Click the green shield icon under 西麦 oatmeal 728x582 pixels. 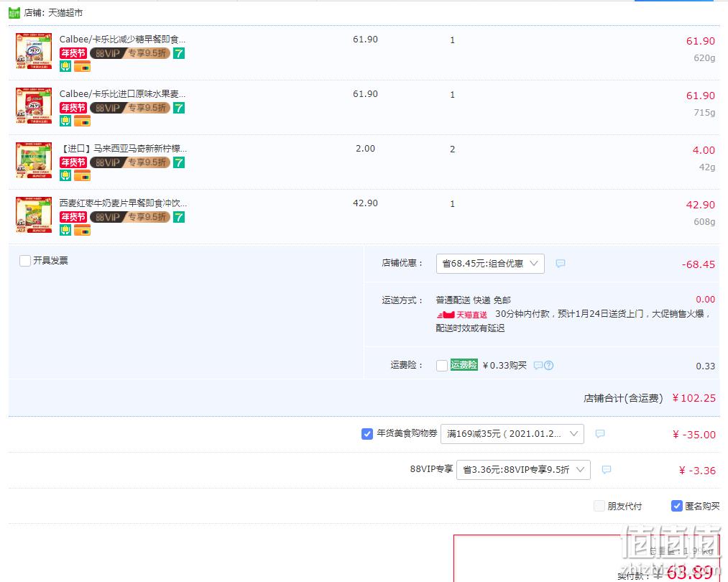point(65,230)
